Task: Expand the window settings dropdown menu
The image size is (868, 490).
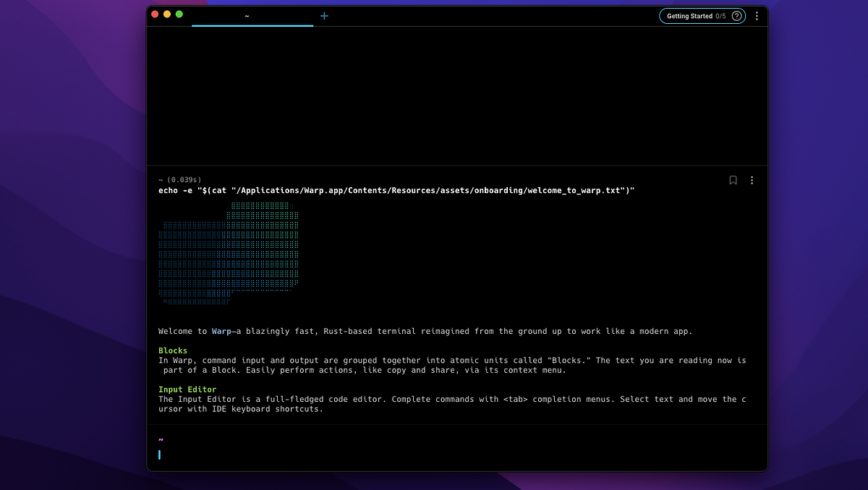Action: pos(757,15)
